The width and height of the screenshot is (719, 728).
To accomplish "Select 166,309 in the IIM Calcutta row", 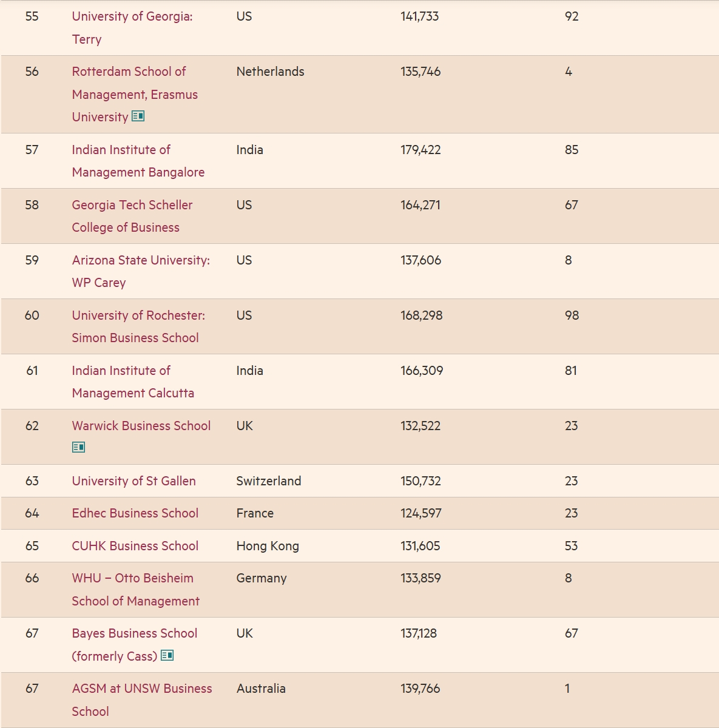I will 422,371.
